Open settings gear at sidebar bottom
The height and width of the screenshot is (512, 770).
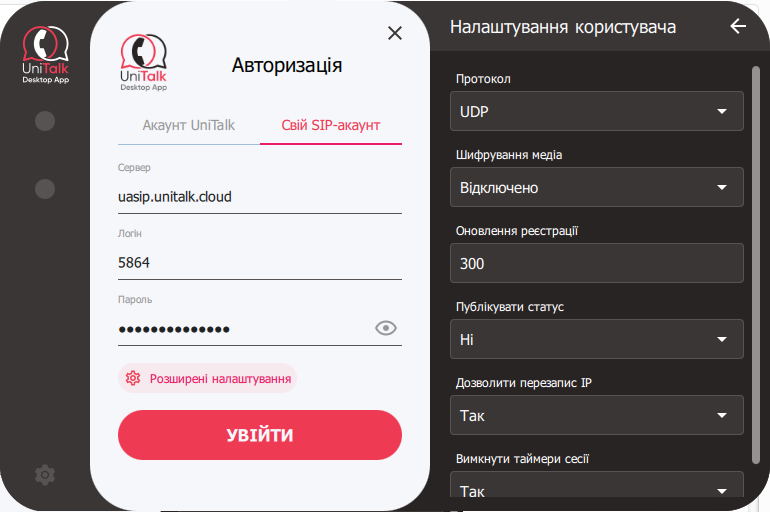[x=45, y=475]
